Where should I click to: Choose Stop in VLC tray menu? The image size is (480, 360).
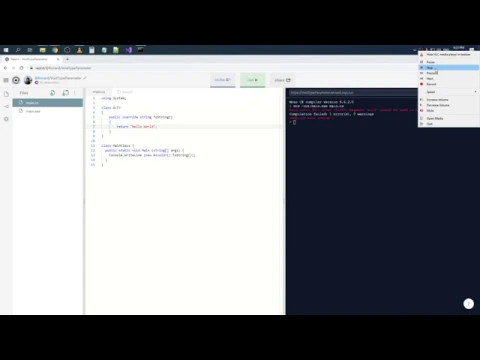click(x=449, y=68)
